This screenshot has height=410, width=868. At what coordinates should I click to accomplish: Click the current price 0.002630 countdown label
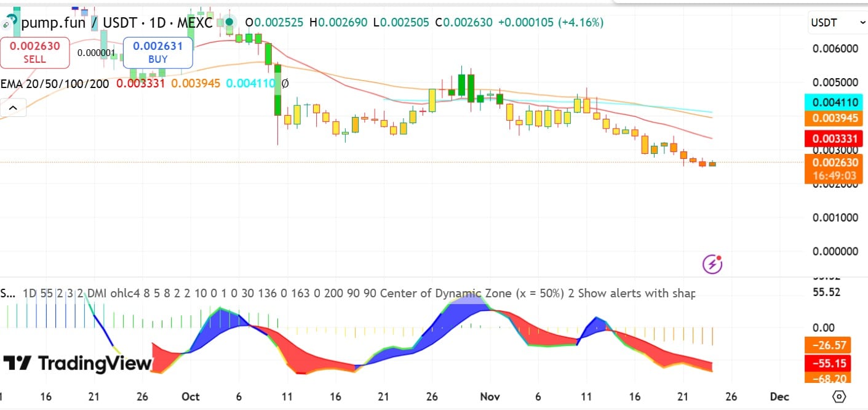point(835,169)
